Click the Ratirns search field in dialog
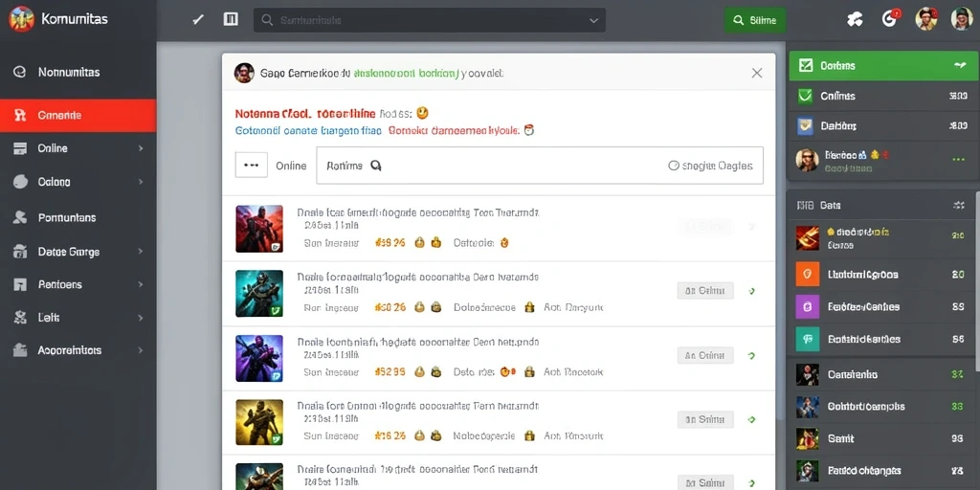Screen dimensions: 980x490 coord(540,166)
